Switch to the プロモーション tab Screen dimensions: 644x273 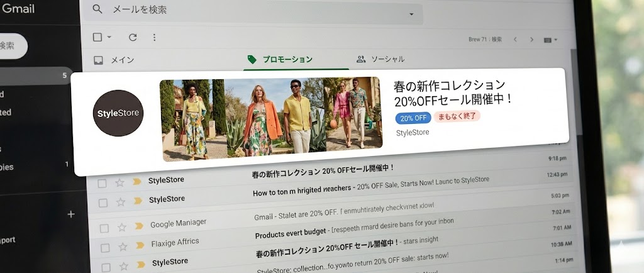pyautogui.click(x=287, y=60)
